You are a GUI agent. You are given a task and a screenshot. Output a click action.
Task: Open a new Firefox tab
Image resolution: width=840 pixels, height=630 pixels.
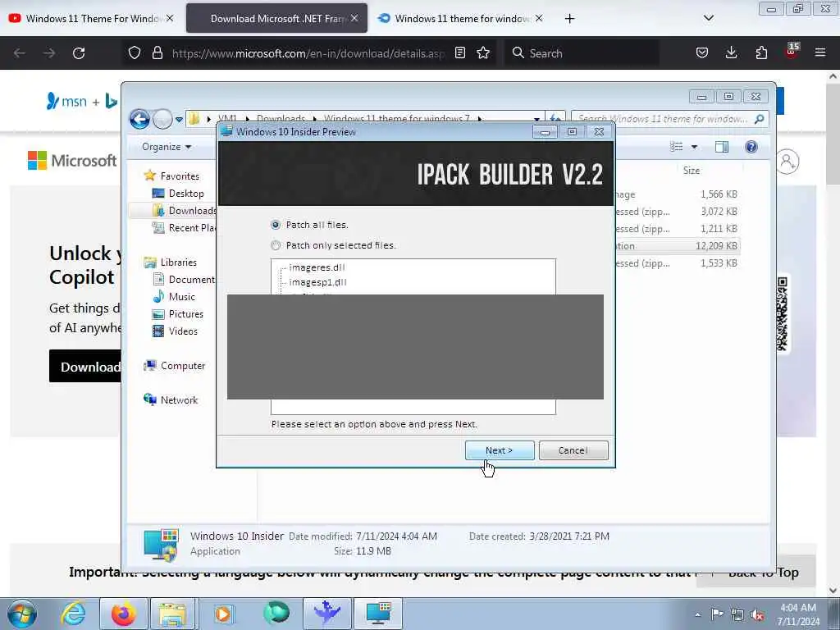coord(569,18)
